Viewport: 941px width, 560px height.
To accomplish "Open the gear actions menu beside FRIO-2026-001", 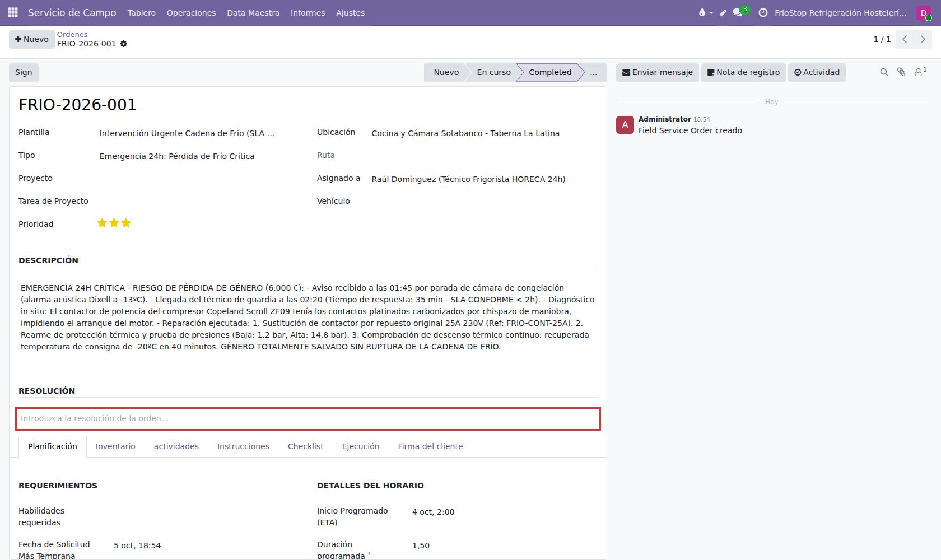I will tap(124, 44).
